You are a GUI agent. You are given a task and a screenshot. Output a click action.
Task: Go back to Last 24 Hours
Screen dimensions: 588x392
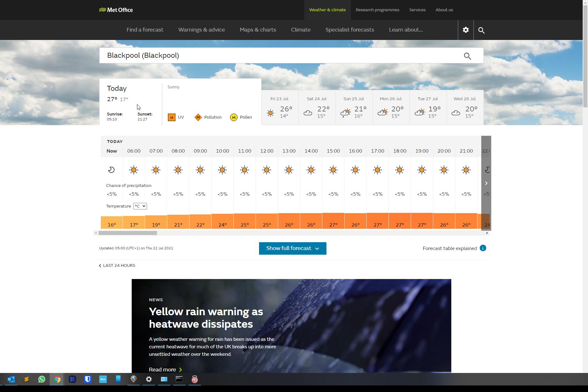(117, 266)
